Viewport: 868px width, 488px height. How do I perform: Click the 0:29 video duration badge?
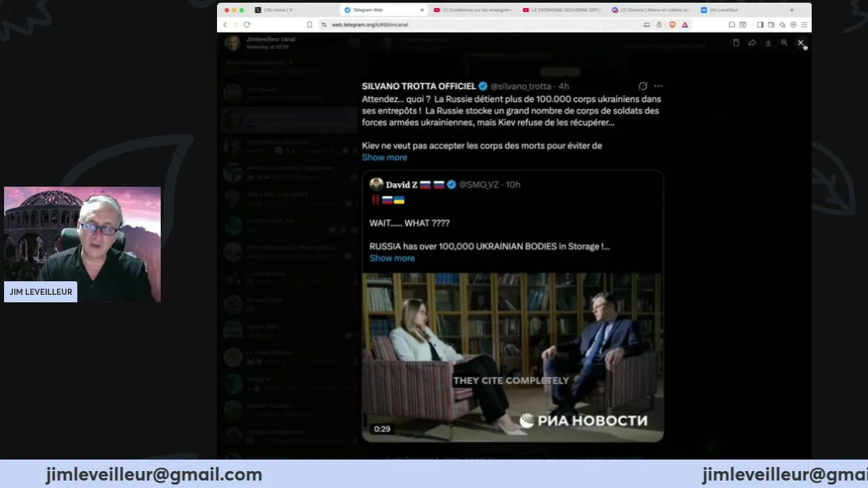382,429
